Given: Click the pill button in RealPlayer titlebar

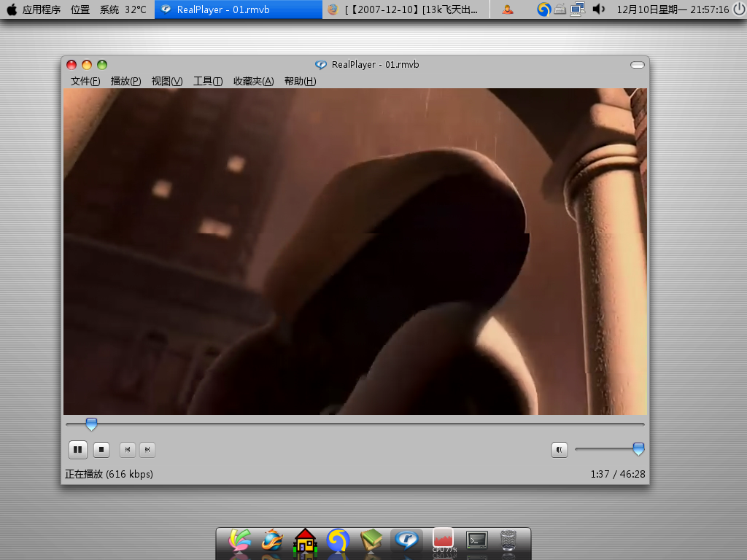Looking at the screenshot, I should [x=638, y=65].
